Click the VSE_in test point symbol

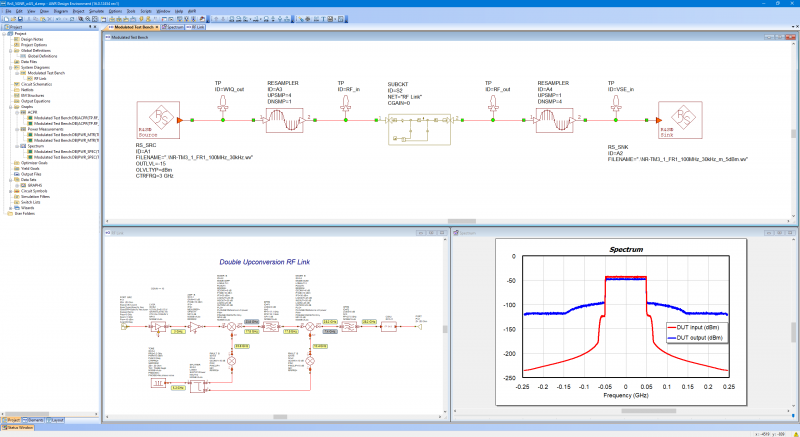coord(612,106)
